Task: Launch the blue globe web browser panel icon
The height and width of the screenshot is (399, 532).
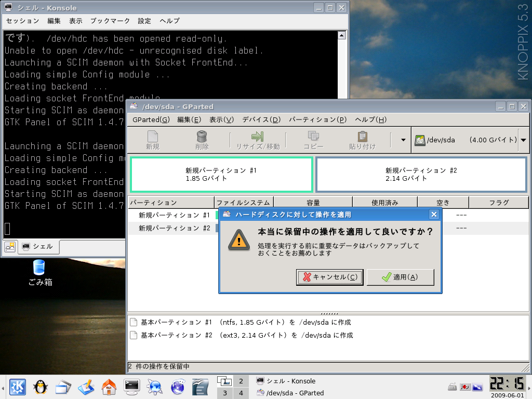Action: (x=178, y=387)
